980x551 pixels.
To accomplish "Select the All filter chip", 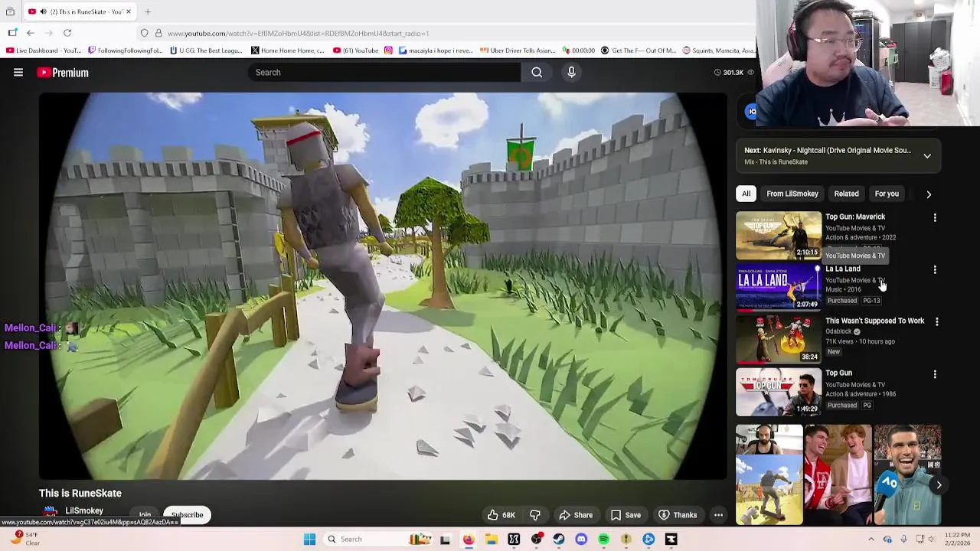I will pyautogui.click(x=746, y=194).
